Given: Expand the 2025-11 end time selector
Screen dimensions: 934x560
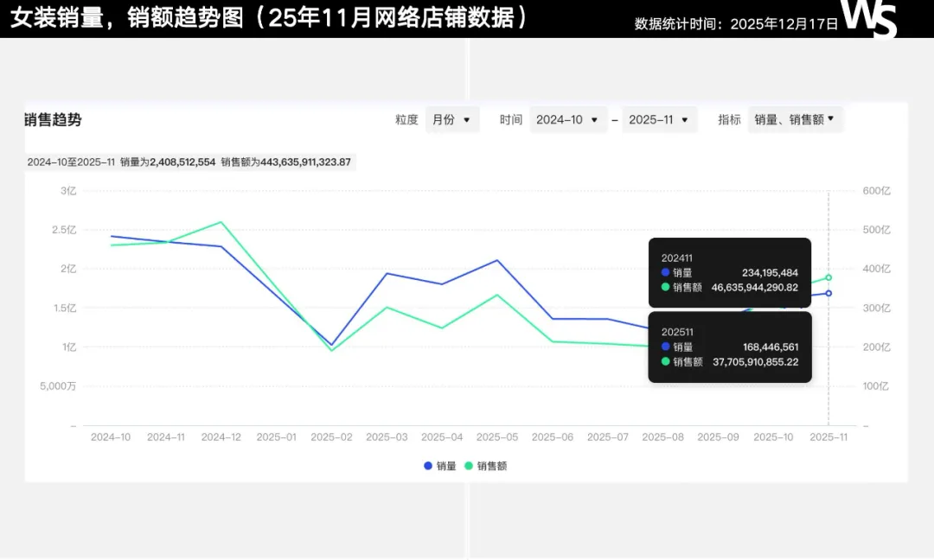Looking at the screenshot, I should click(659, 120).
